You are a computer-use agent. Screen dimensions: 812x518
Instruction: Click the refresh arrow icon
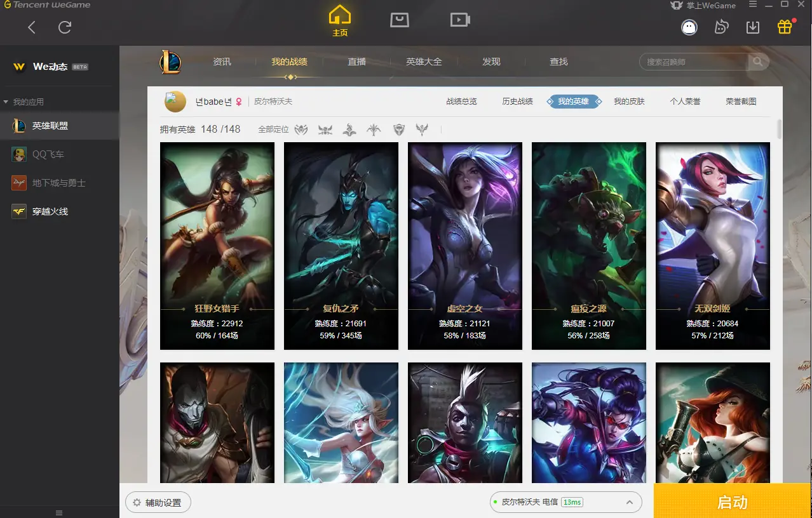click(65, 27)
